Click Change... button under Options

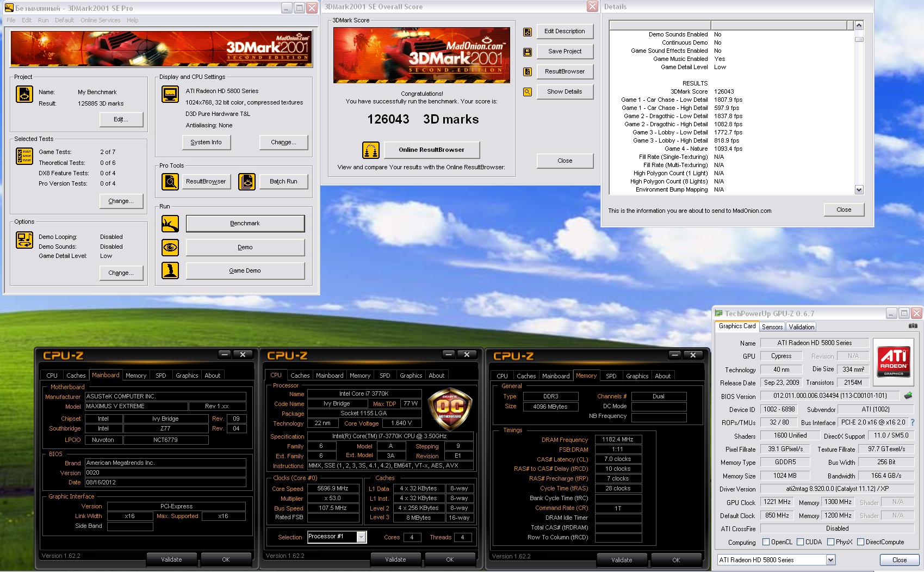pos(121,273)
